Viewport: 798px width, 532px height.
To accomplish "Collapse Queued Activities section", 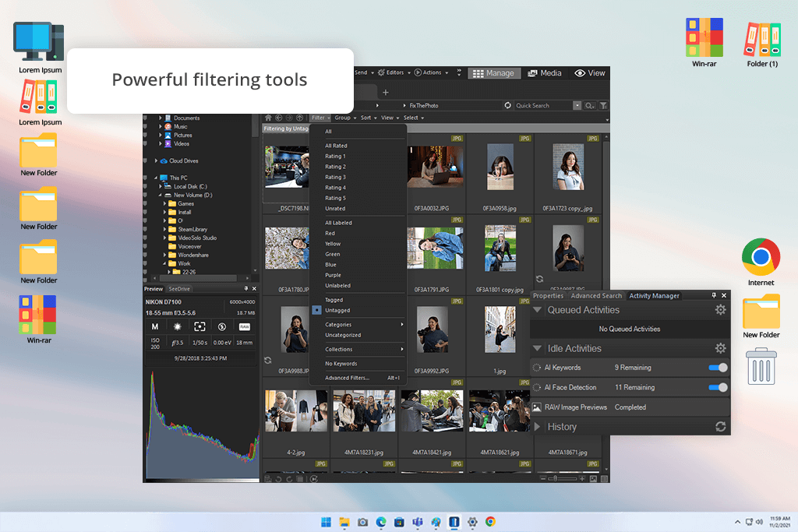I will (537, 310).
